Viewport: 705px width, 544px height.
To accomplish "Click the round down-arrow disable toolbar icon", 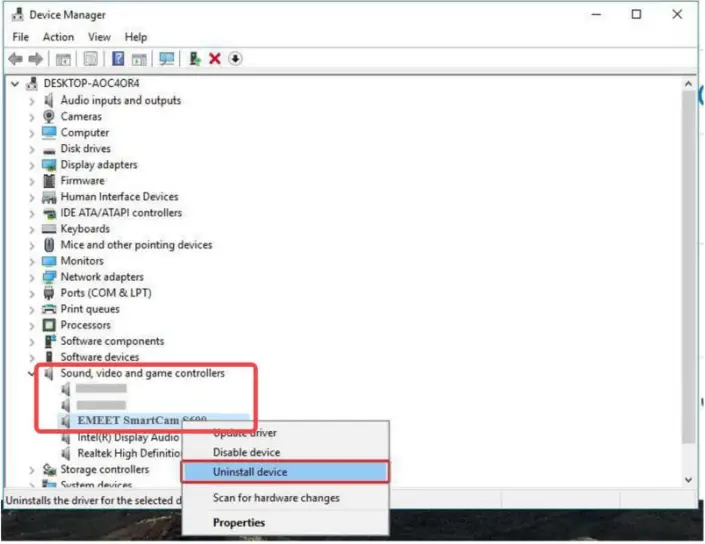I will click(x=235, y=58).
